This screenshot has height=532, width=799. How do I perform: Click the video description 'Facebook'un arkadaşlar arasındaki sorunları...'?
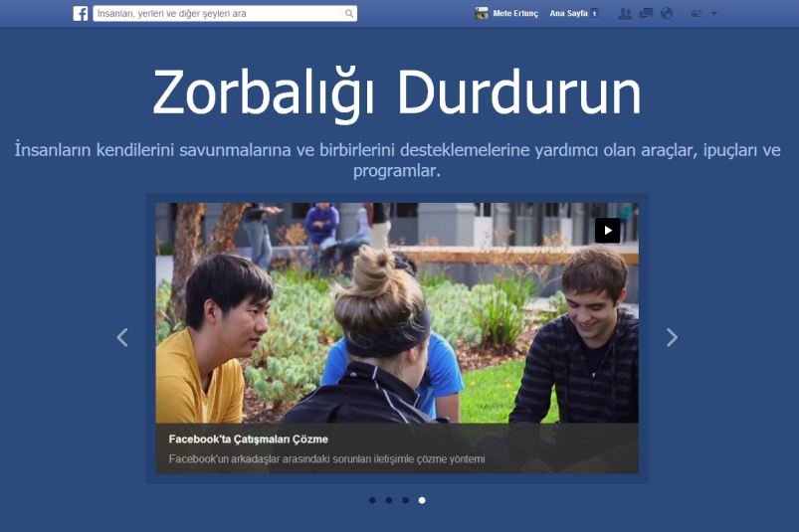(x=326, y=459)
